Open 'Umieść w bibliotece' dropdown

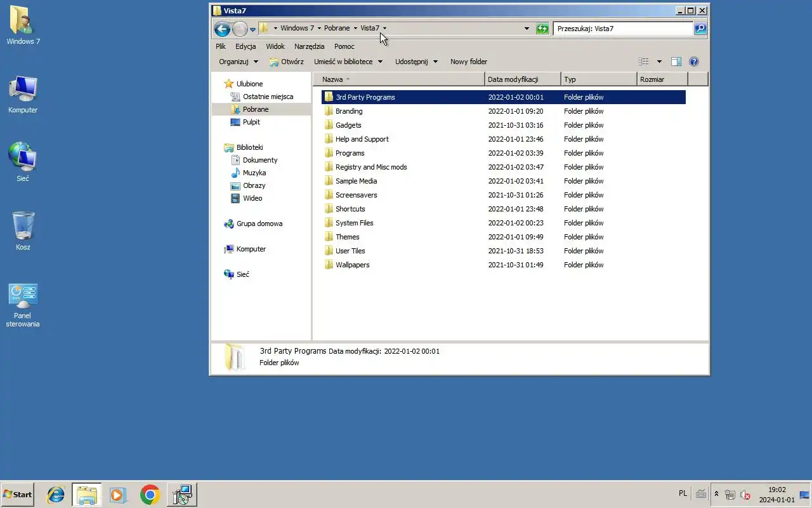point(348,62)
